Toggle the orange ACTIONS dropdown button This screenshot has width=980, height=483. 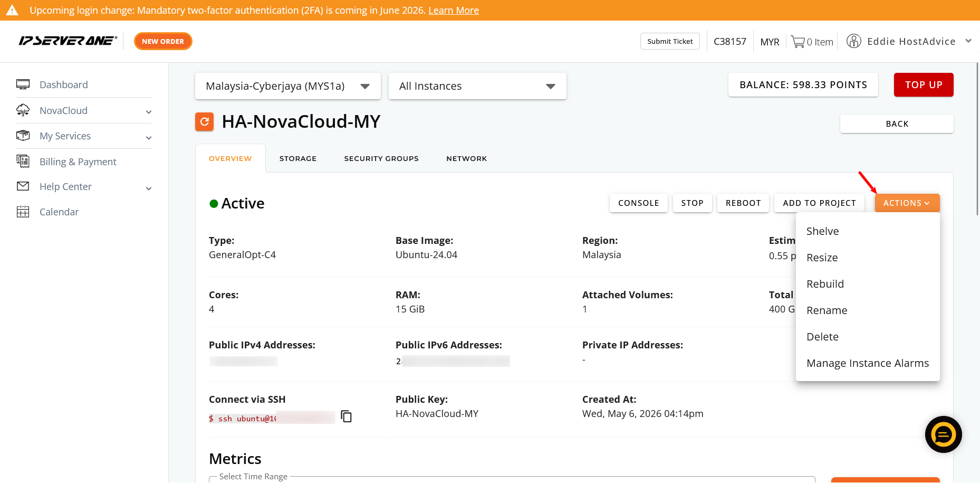[x=907, y=203]
